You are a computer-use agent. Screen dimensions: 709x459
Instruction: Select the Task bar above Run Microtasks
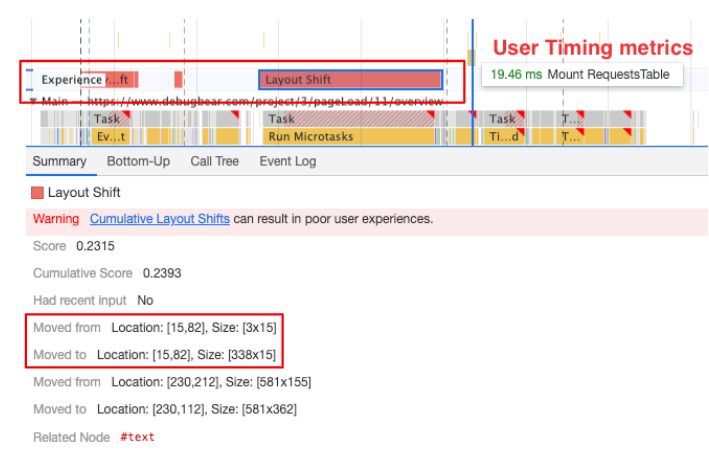(x=349, y=119)
